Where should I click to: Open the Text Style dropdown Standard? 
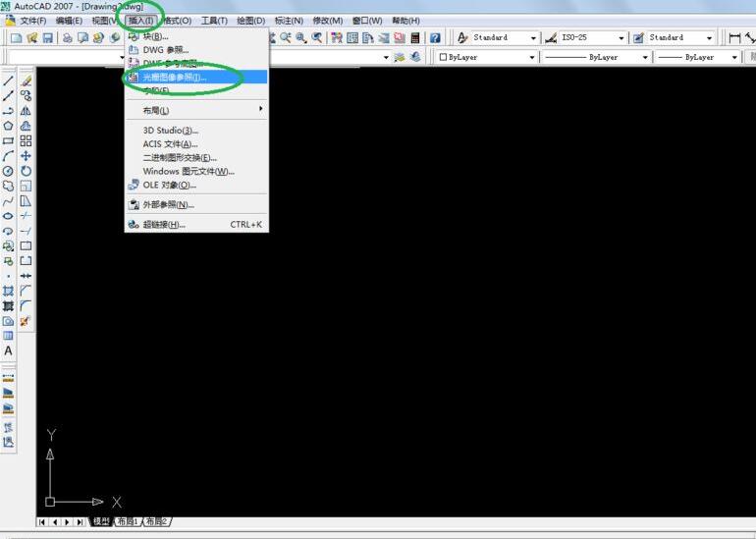[505, 37]
